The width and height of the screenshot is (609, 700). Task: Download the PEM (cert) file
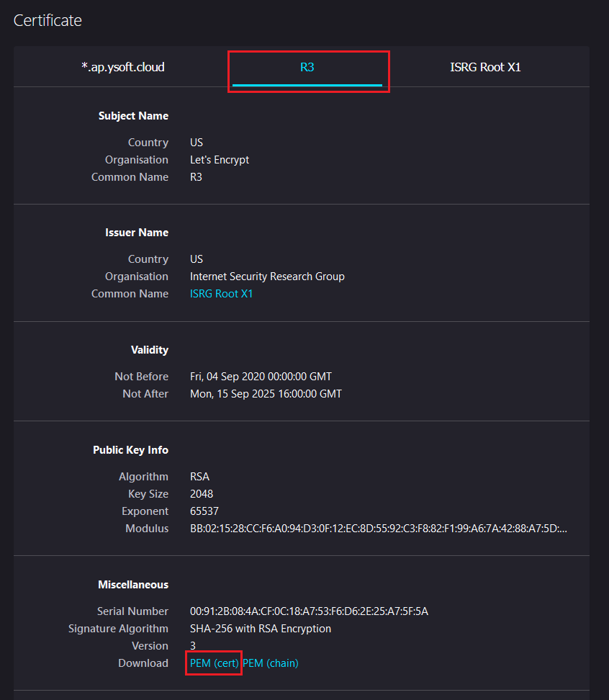[214, 663]
